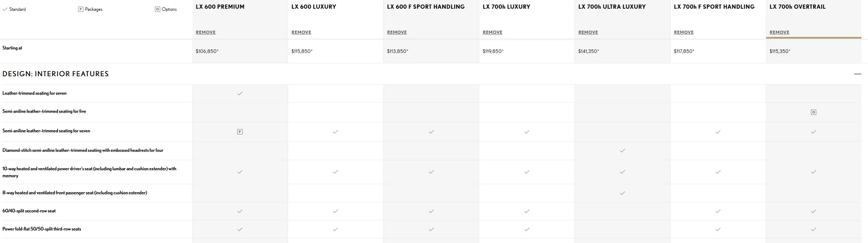Click LX 700h Ultra Luxury's diamond-stitch seating checkmark
The height and width of the screenshot is (243, 868).
coord(622,151)
